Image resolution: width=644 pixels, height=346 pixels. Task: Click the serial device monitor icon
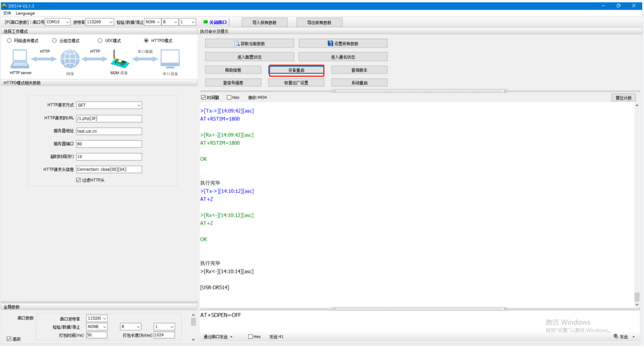(170, 60)
